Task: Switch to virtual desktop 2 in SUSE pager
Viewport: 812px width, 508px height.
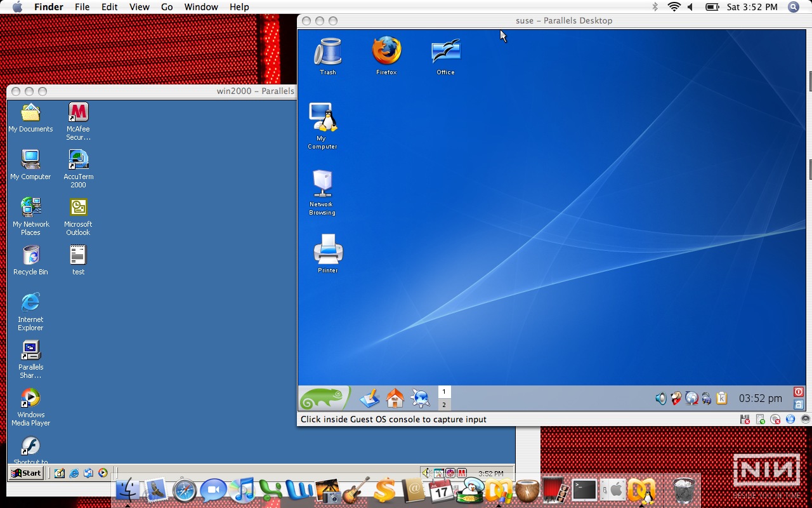Action: click(x=444, y=404)
